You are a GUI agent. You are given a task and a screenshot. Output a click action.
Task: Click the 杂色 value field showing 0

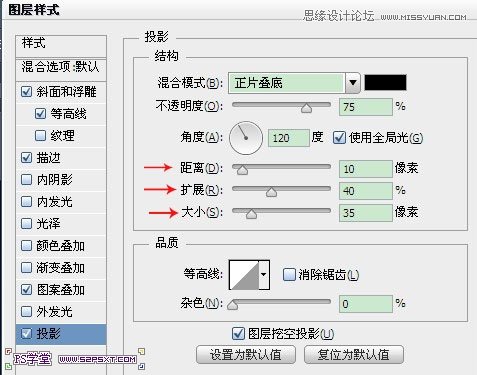click(x=366, y=304)
